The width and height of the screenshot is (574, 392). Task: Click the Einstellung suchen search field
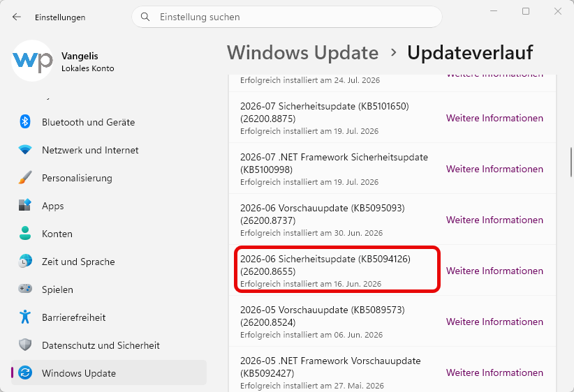coord(287,17)
